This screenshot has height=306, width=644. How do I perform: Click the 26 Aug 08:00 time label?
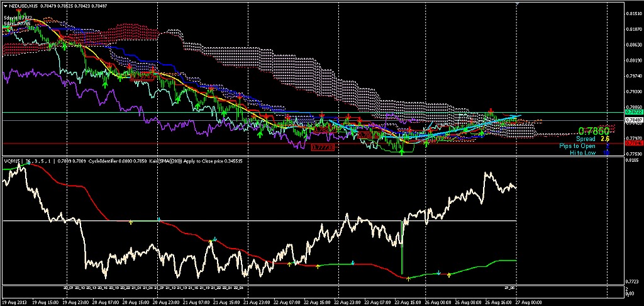[x=467, y=302]
